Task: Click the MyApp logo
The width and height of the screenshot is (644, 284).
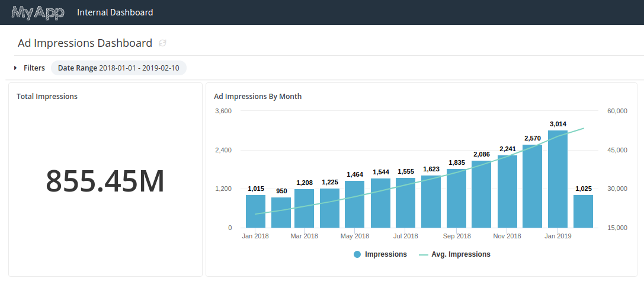Action: (38, 12)
